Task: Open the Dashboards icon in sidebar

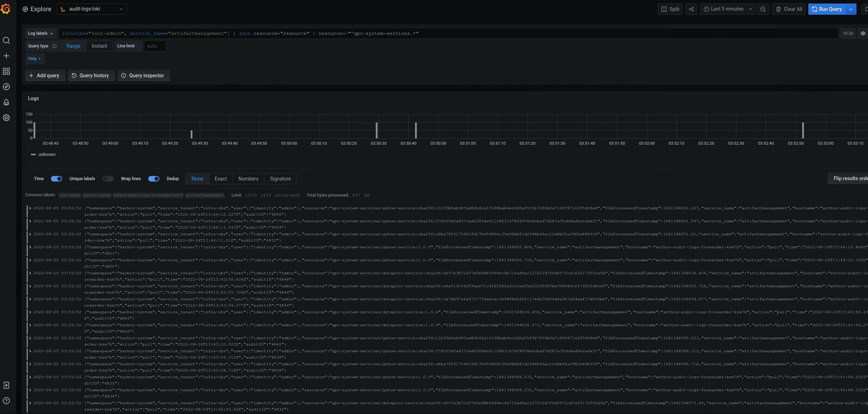Action: click(6, 71)
